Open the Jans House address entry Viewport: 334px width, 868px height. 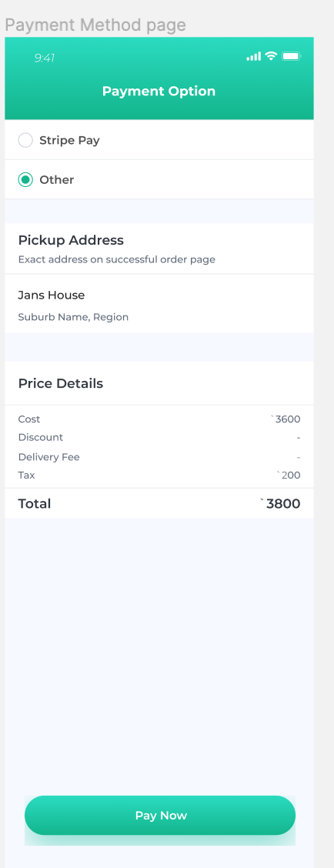pos(159,303)
